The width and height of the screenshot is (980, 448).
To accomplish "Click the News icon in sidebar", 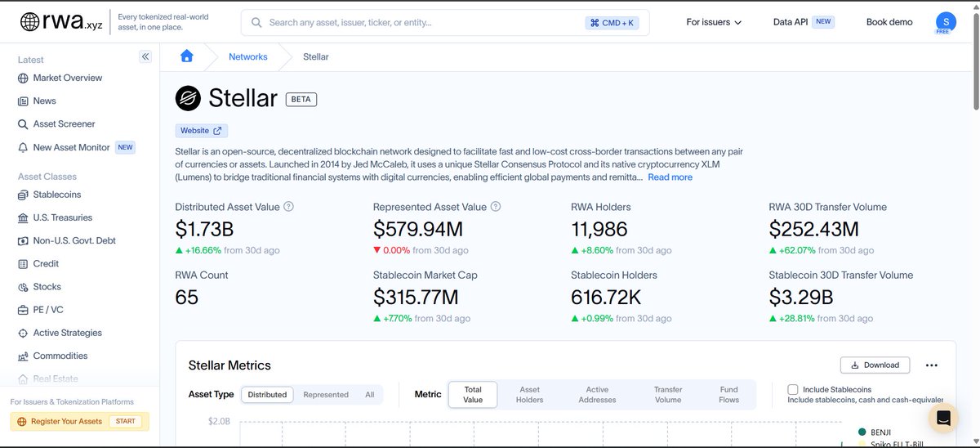I will coord(23,101).
